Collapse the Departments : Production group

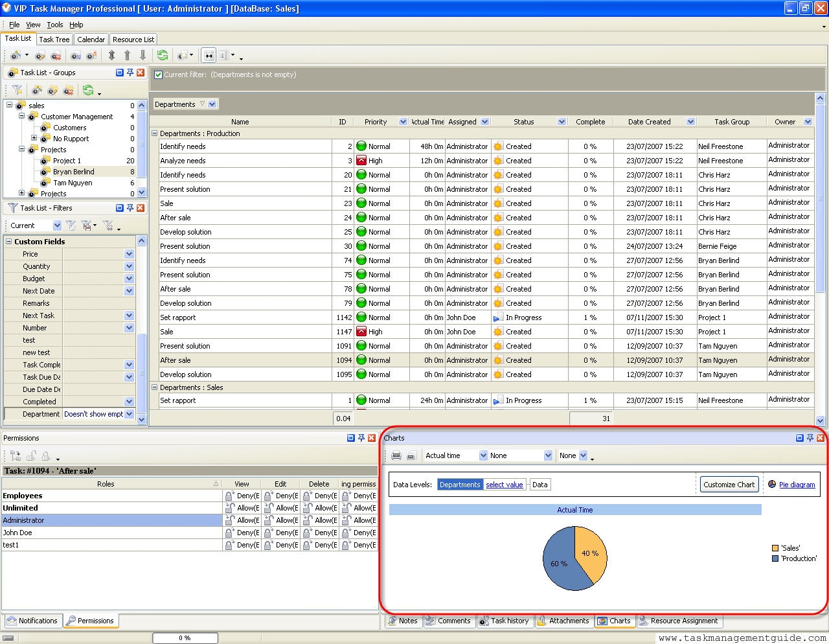[155, 133]
